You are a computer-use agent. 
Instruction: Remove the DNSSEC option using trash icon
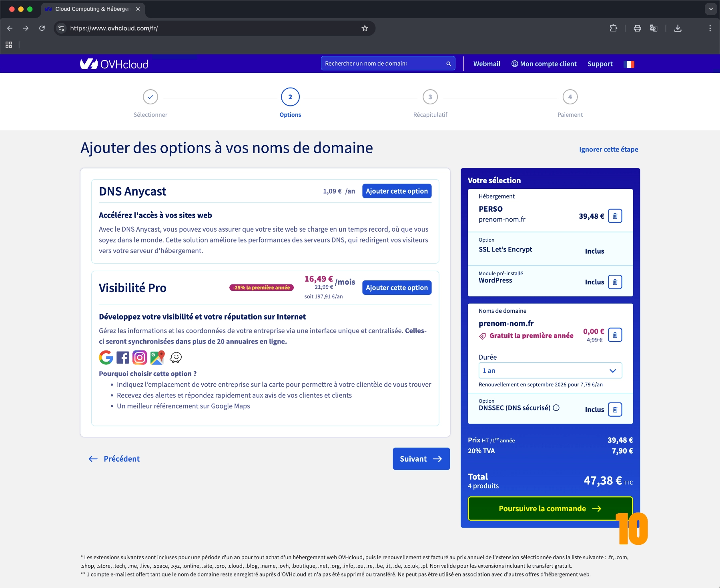tap(615, 410)
